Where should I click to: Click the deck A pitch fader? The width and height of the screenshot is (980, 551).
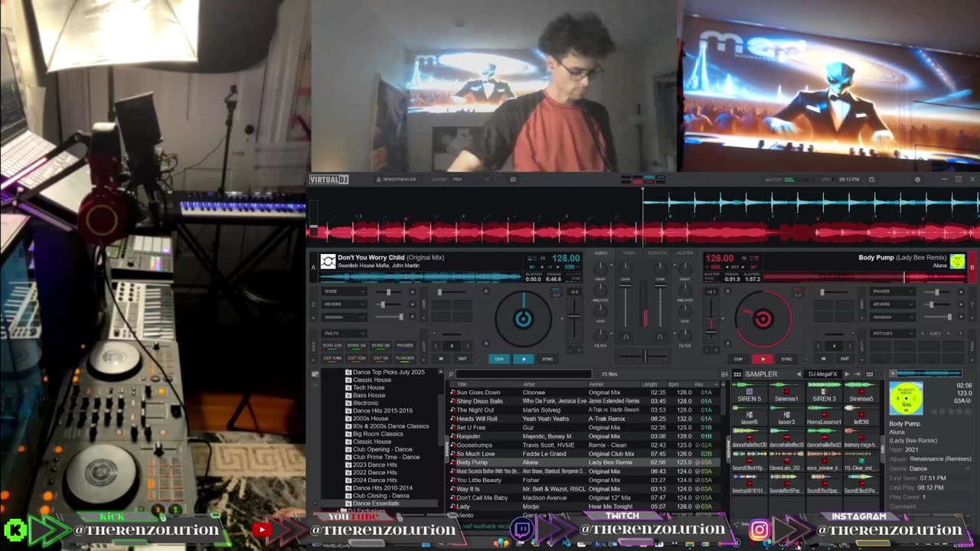575,317
